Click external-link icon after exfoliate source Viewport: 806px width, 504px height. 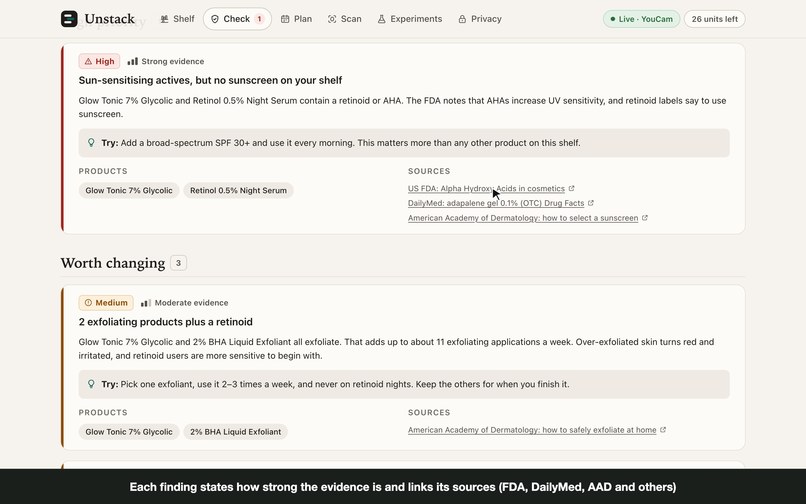tap(663, 429)
